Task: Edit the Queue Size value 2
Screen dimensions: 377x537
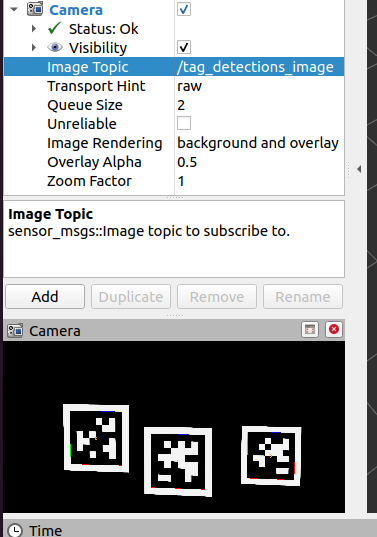Action: 181,105
